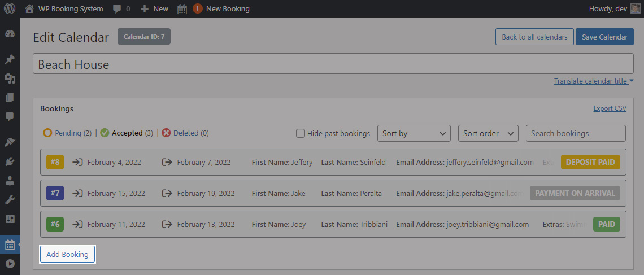
Task: Open the WordPress logo menu
Action: (x=10, y=8)
